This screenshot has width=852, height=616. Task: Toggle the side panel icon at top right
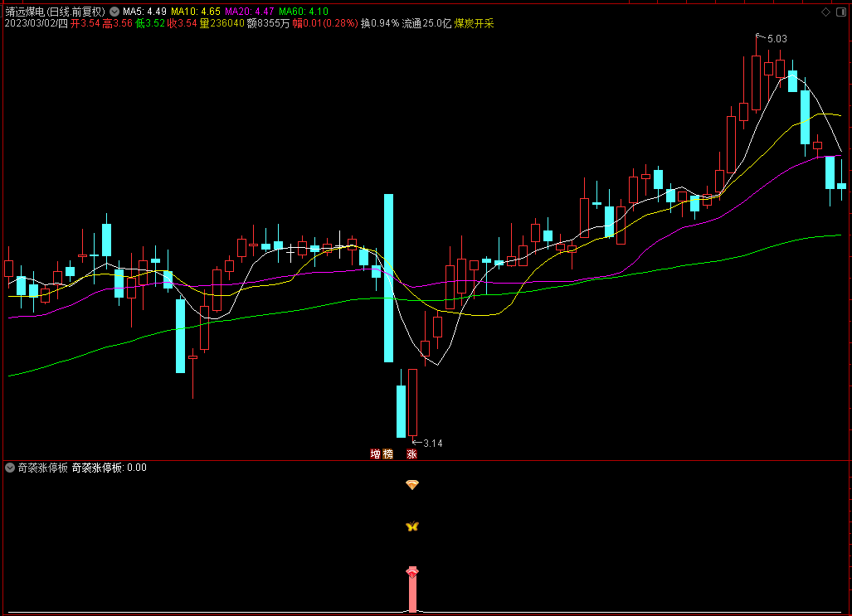pyautogui.click(x=840, y=12)
